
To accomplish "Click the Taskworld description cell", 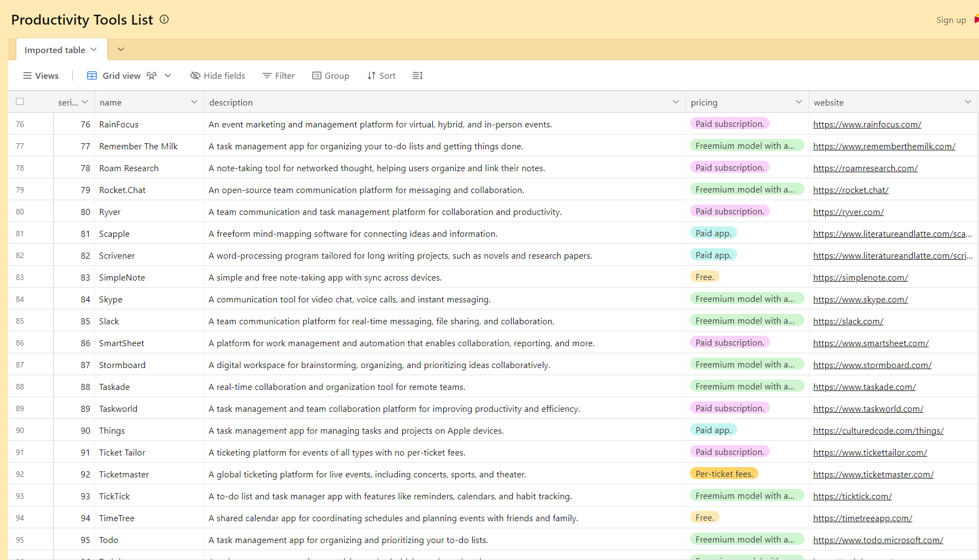I will point(445,409).
